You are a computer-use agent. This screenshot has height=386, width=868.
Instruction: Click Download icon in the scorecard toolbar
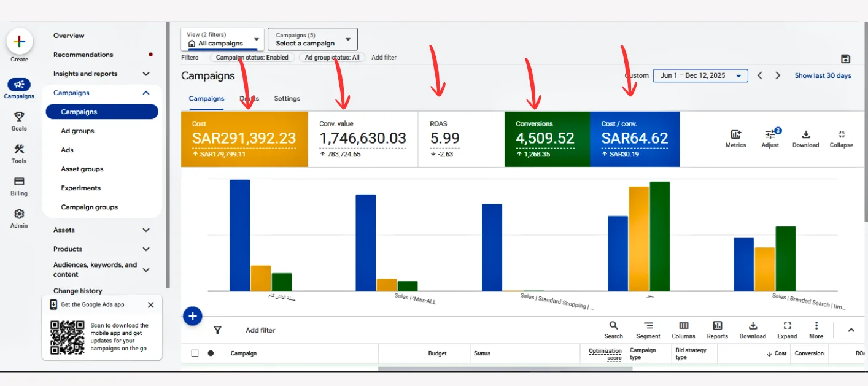coord(806,135)
